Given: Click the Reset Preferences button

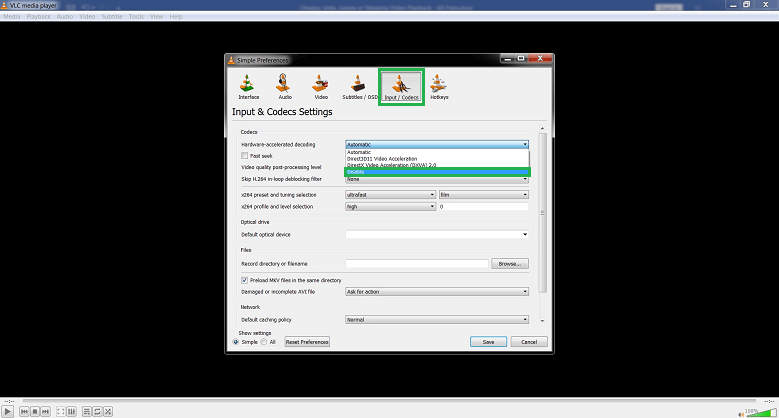Looking at the screenshot, I should pos(307,342).
